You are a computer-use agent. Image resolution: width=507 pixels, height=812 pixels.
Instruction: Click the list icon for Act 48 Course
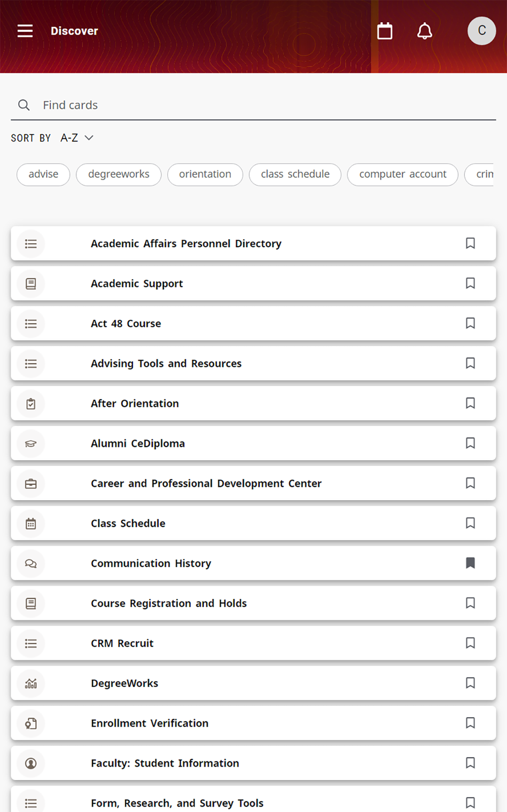(x=31, y=324)
